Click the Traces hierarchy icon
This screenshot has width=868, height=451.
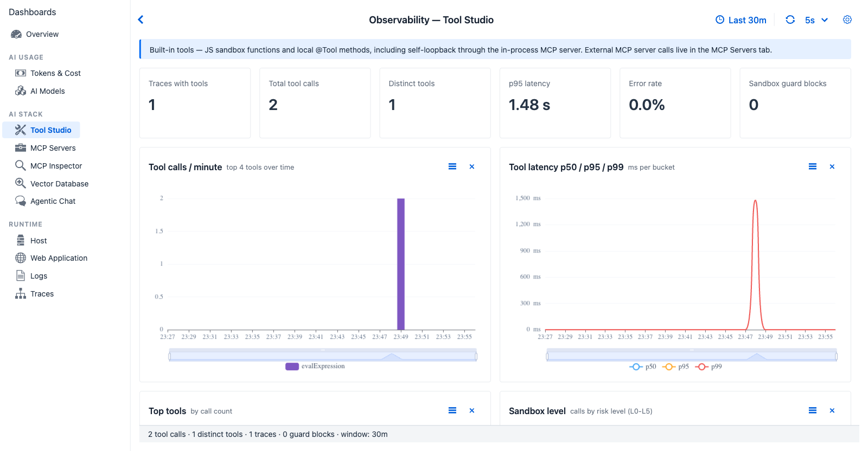pos(21,293)
